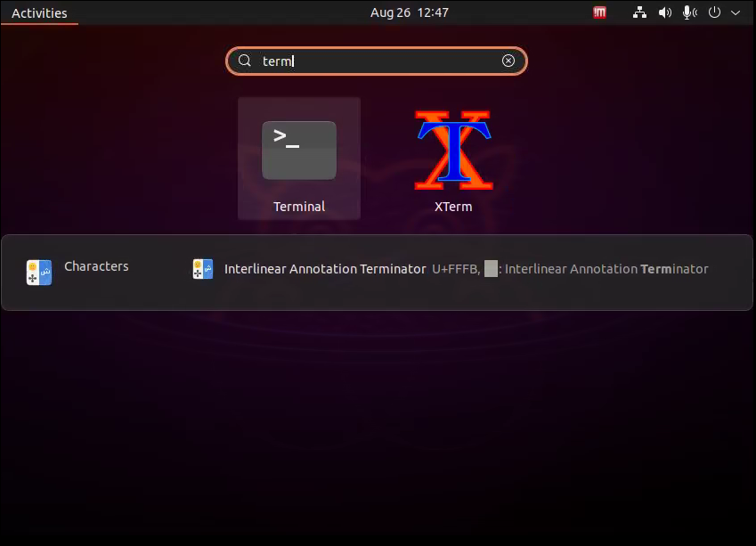Click the volume speaker icon
Viewport: 756px width, 546px height.
665,12
